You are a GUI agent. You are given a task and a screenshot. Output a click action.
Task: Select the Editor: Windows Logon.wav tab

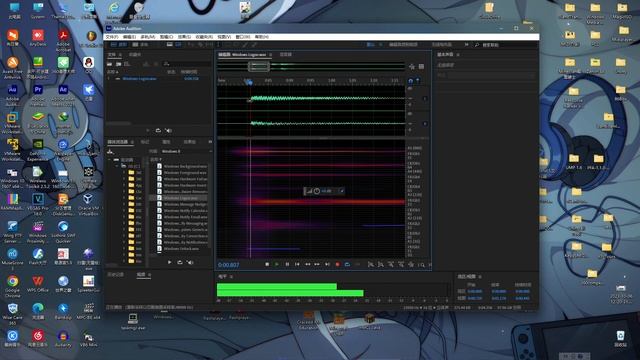pos(242,54)
